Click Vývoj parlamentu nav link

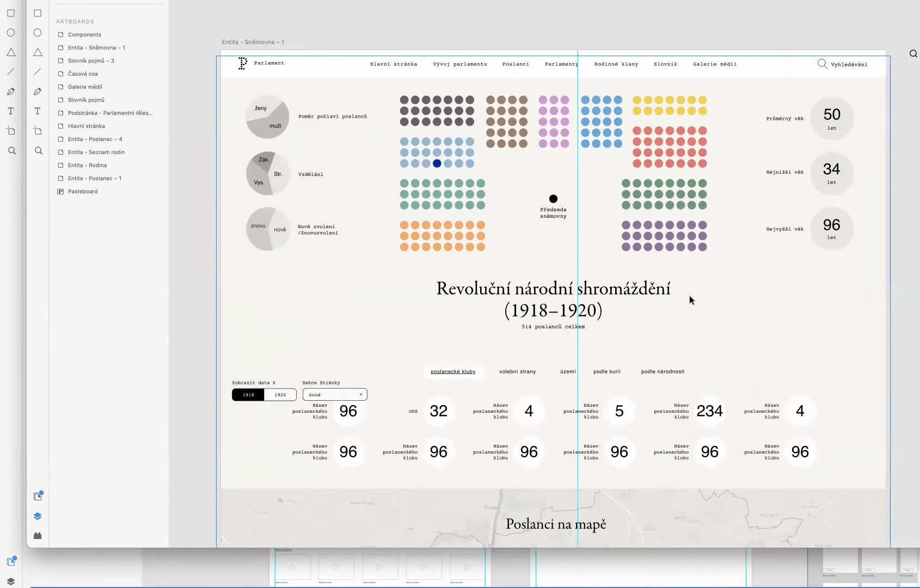tap(460, 64)
